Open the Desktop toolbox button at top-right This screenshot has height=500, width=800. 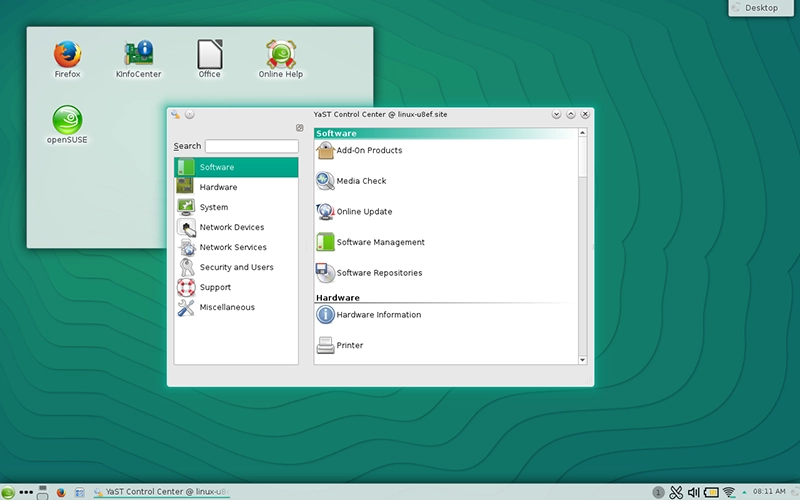(x=761, y=8)
